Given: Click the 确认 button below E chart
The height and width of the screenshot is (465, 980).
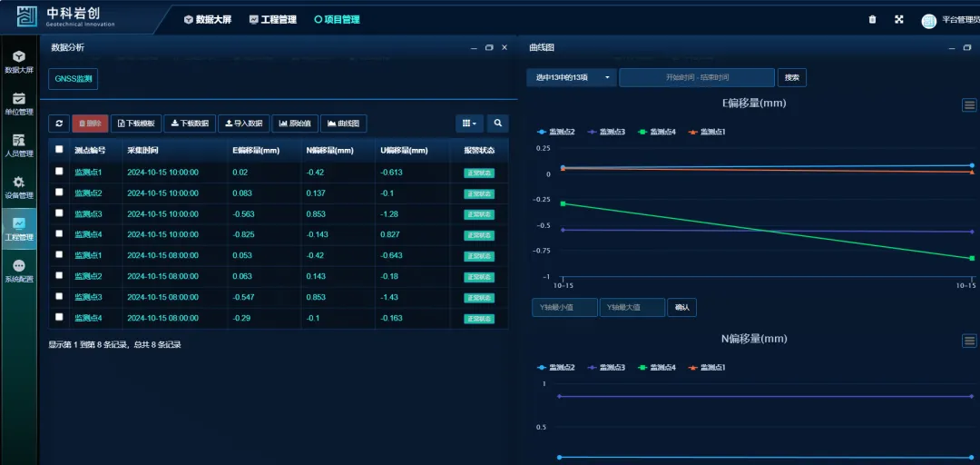Looking at the screenshot, I should (x=681, y=307).
